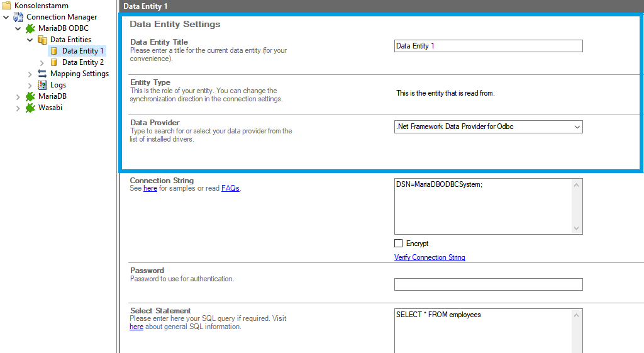Click the Verify Connection String link
The width and height of the screenshot is (644, 353).
pyautogui.click(x=430, y=257)
